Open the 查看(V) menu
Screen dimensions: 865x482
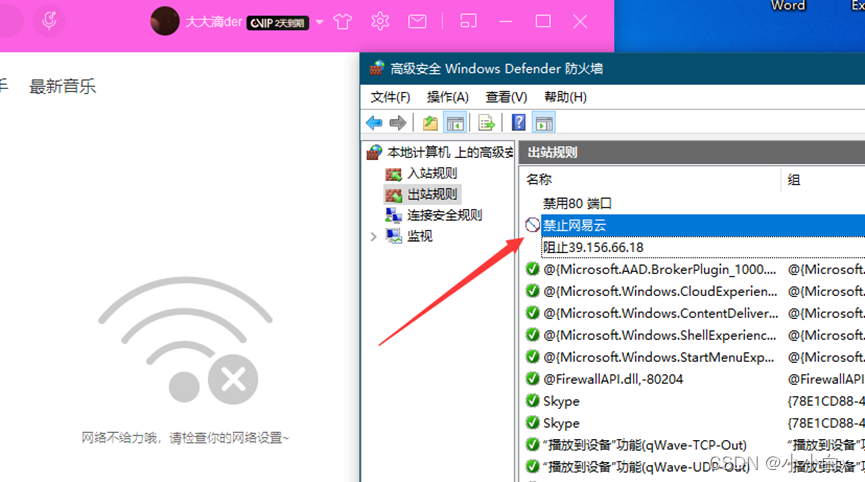click(x=506, y=97)
